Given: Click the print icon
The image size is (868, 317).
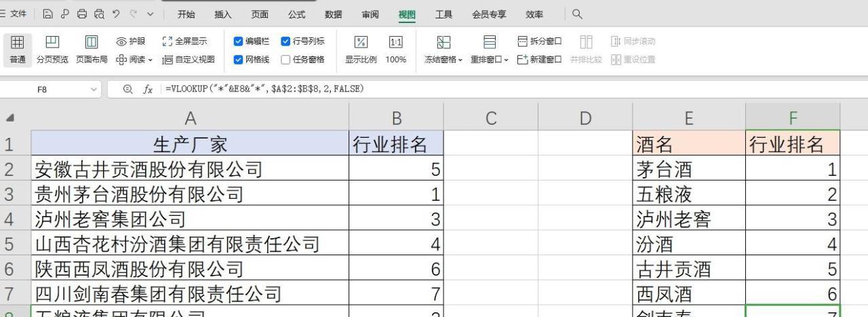Looking at the screenshot, I should 82,14.
